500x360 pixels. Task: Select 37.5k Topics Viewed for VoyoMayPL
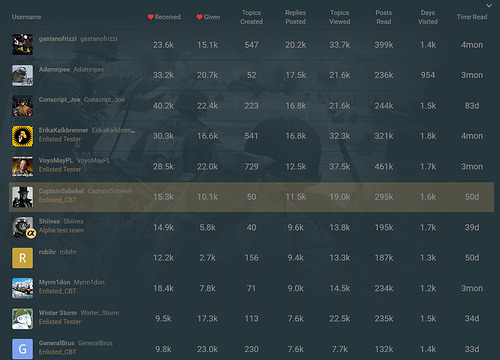pyautogui.click(x=340, y=167)
